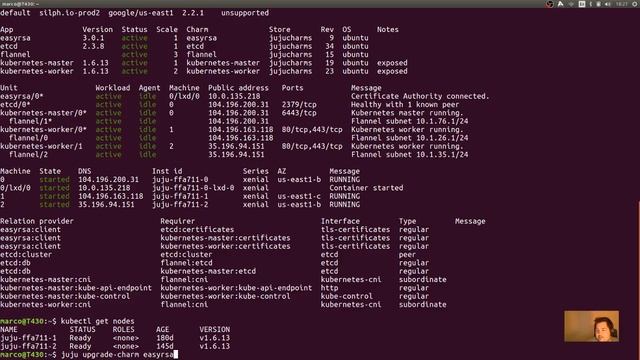Click relation type 'peer'
The width and height of the screenshot is (640, 360).
click(407, 255)
